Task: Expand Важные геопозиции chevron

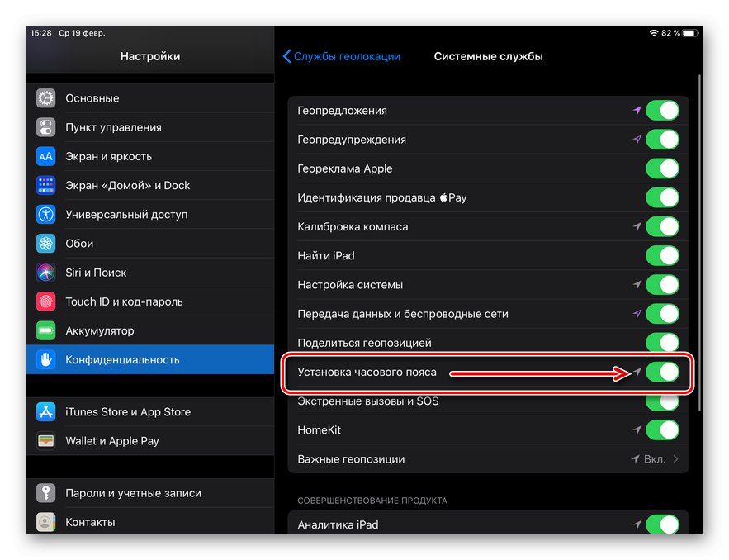Action: point(676,459)
